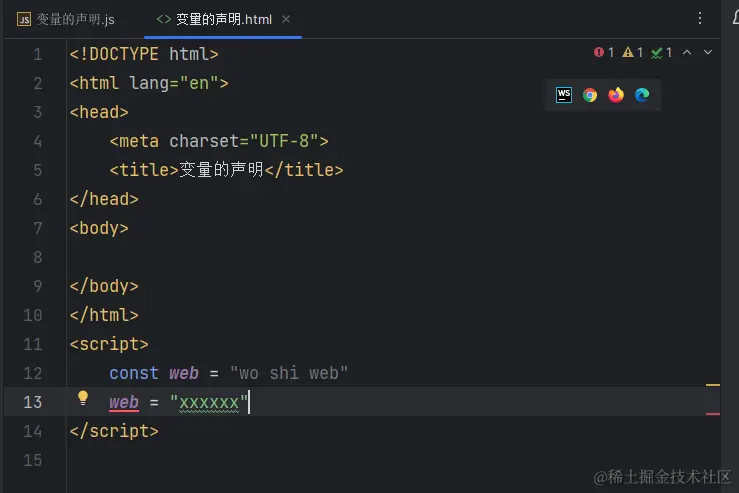Click the 变量的声明 title text

point(222,170)
